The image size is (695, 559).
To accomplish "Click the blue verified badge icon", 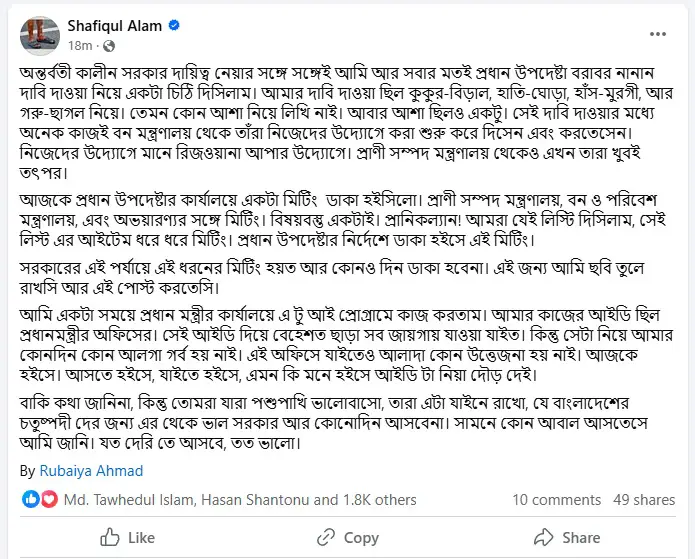I will pyautogui.click(x=174, y=26).
